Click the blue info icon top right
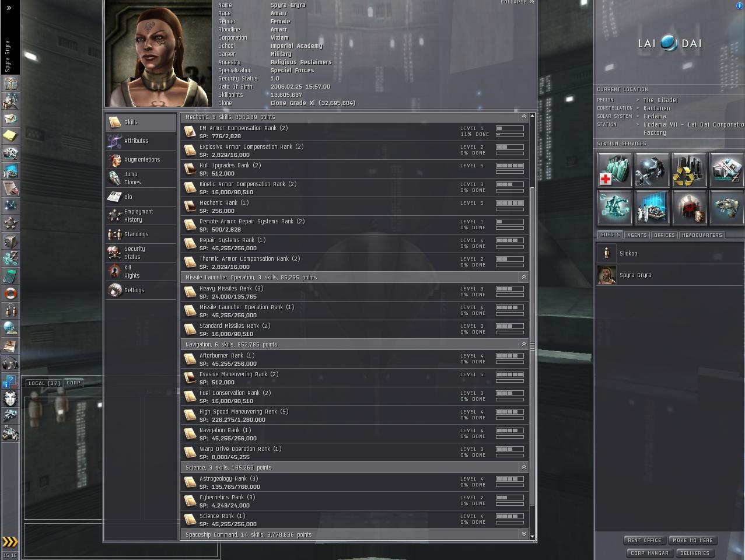Viewport: 745px width, 560px height. click(740, 5)
